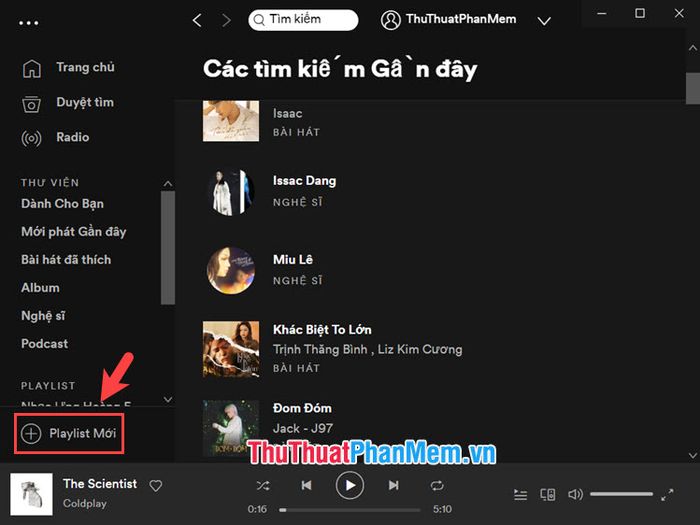
Task: Collapse sidebar list with up chevron
Action: point(167,183)
